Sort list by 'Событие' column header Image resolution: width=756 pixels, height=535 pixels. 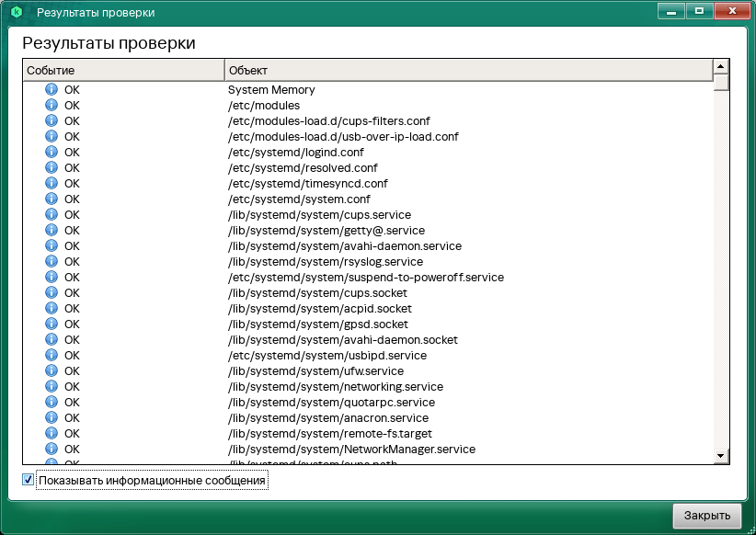[x=123, y=70]
